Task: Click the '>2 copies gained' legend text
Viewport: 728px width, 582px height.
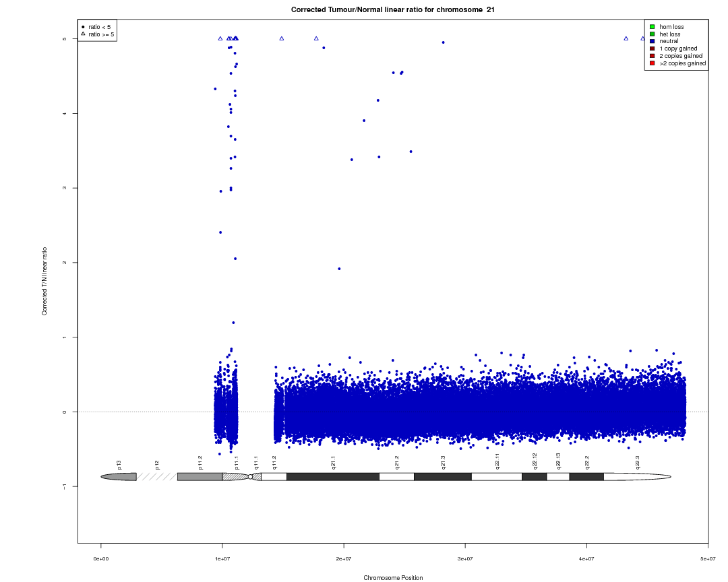Action: (682, 63)
